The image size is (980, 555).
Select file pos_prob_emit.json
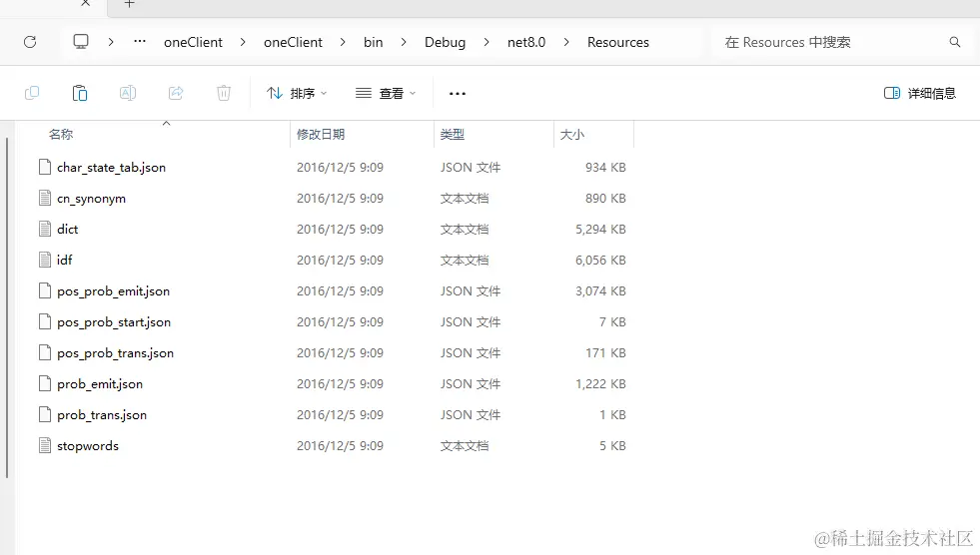coord(113,290)
